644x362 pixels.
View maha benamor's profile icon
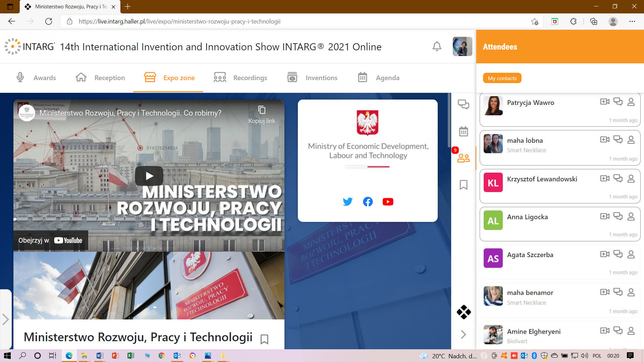tap(631, 292)
